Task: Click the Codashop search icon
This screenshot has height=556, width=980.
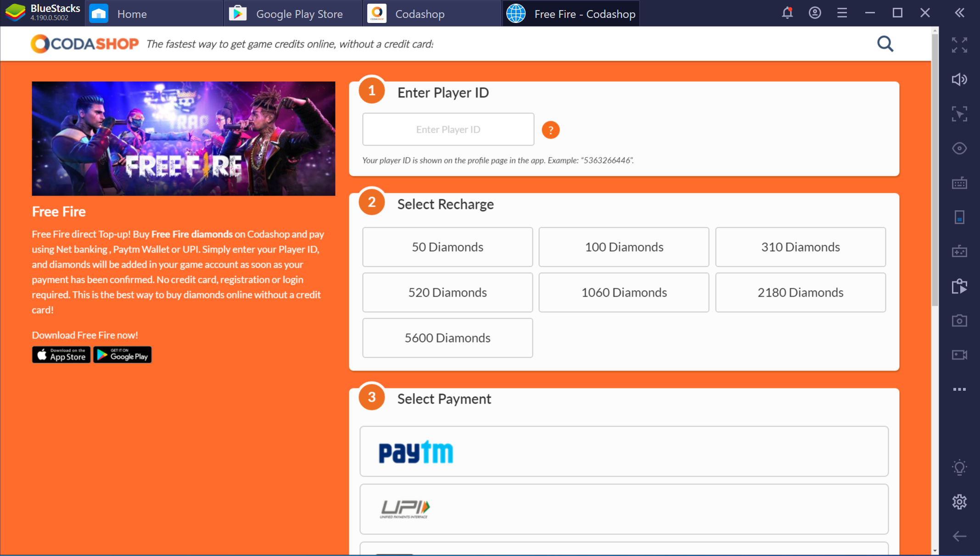Action: click(885, 43)
